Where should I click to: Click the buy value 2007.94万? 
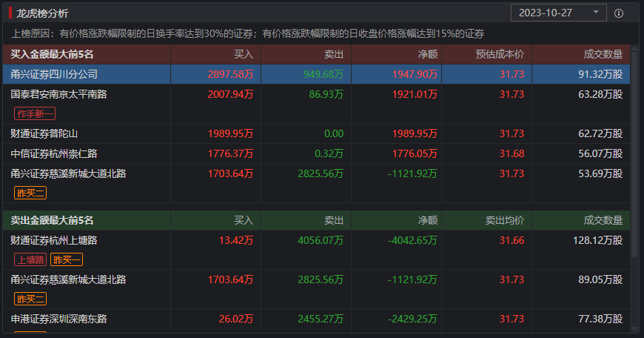point(230,94)
